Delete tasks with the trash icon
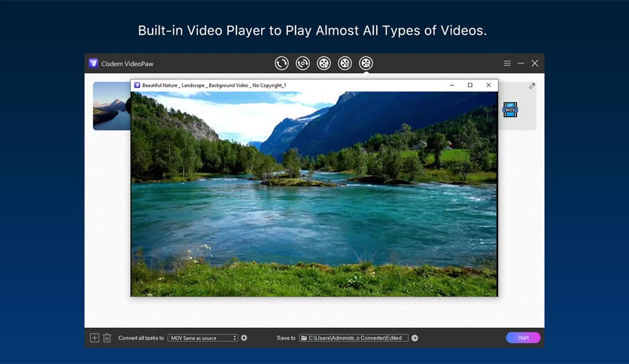Screen dimensions: 629x364 click(x=107, y=338)
